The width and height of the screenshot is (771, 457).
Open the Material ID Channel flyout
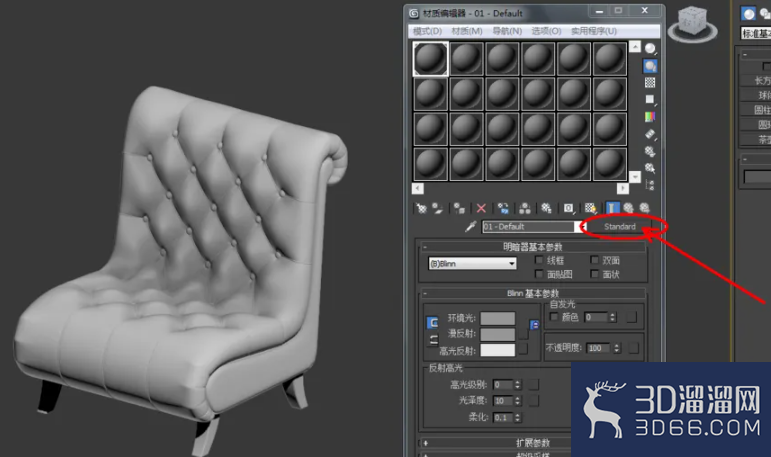569,208
